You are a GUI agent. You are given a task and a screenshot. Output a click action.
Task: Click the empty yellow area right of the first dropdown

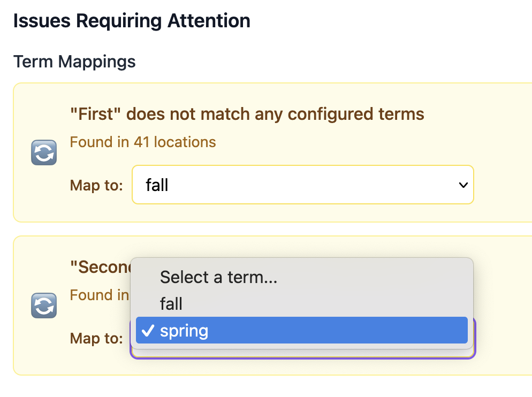502,185
